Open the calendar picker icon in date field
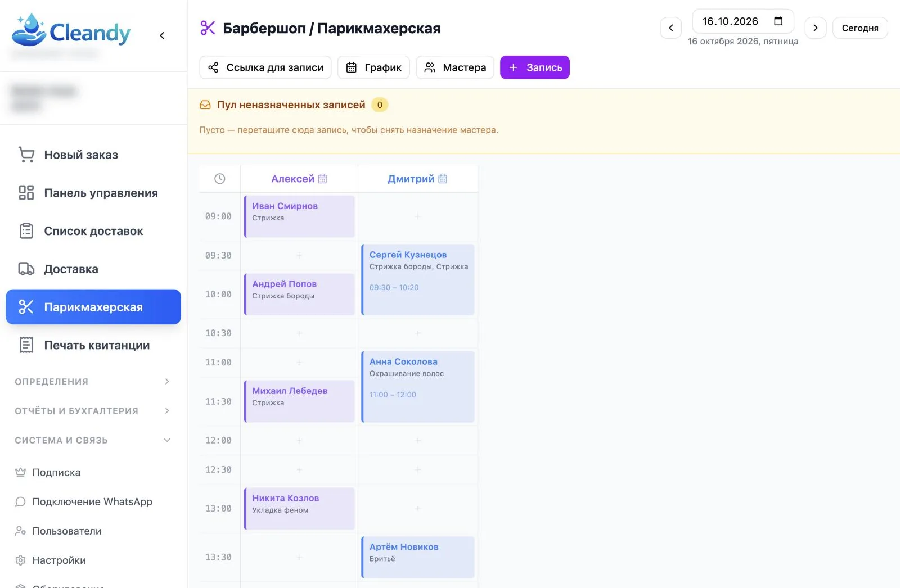 (778, 21)
